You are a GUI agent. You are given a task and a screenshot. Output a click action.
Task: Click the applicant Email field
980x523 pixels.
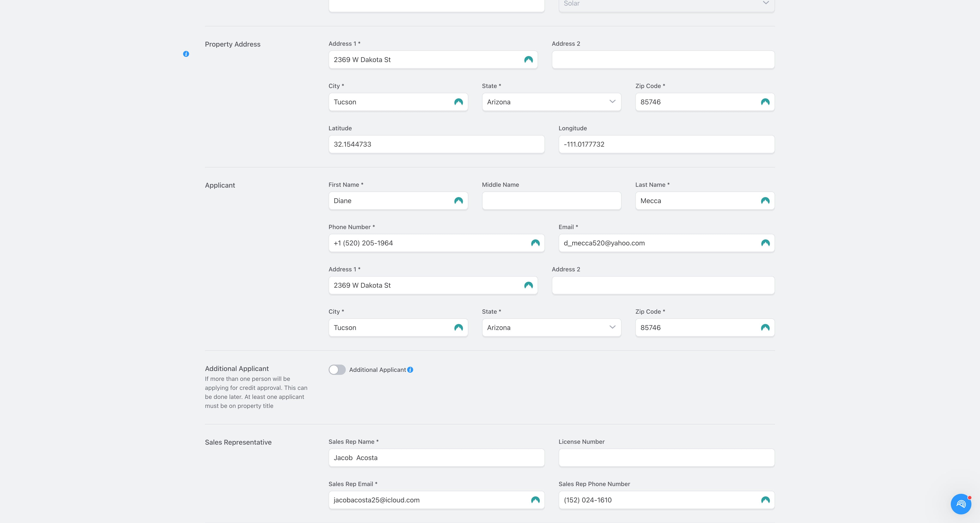coord(666,243)
